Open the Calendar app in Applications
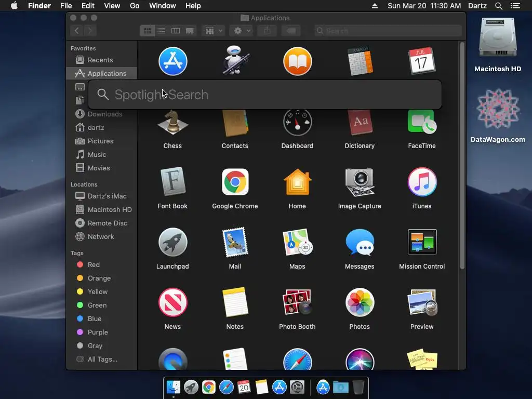532x399 pixels. tap(422, 61)
